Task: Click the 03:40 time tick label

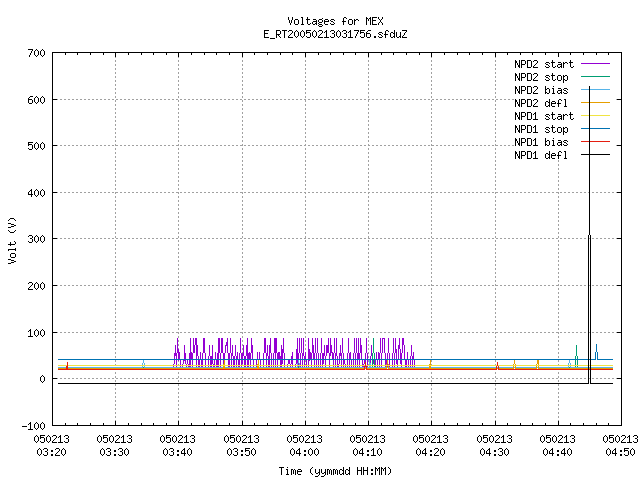Action: 178,453
